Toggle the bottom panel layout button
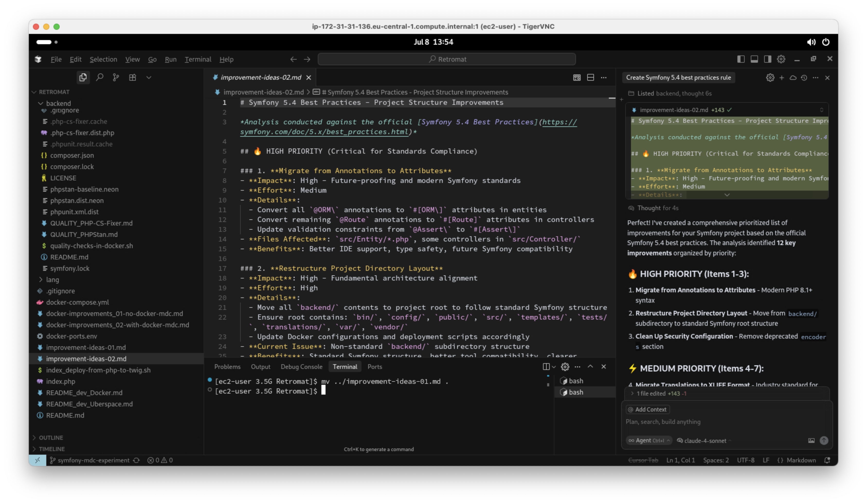867x504 pixels. tap(754, 59)
